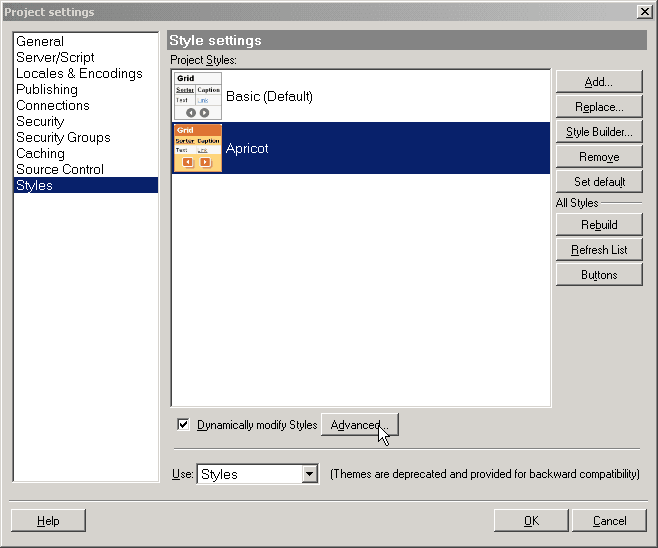This screenshot has height=548, width=658.
Task: Switch to Caching settings
Action: [40, 154]
